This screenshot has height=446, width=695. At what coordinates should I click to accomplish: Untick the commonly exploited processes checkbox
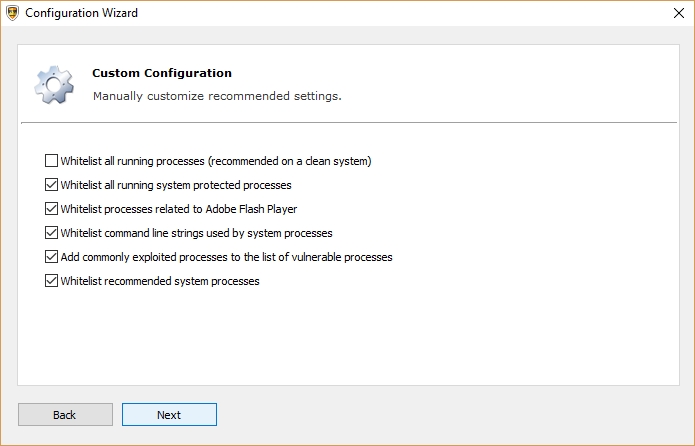click(x=52, y=257)
